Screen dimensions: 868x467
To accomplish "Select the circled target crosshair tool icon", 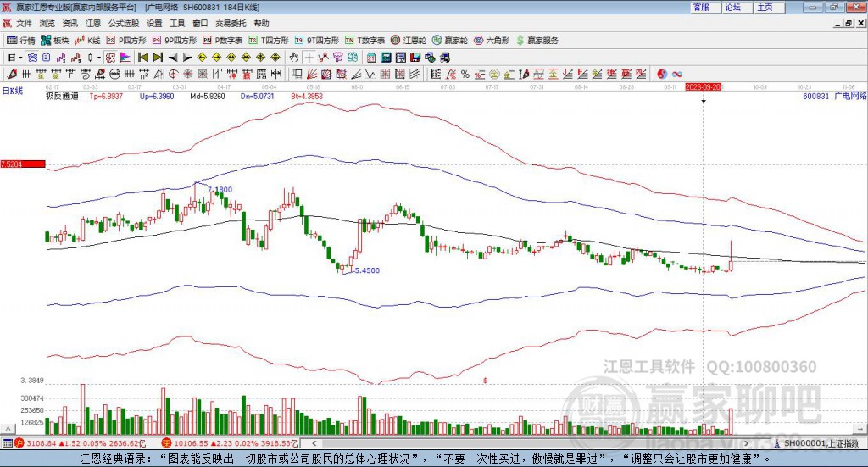I will pos(173,74).
